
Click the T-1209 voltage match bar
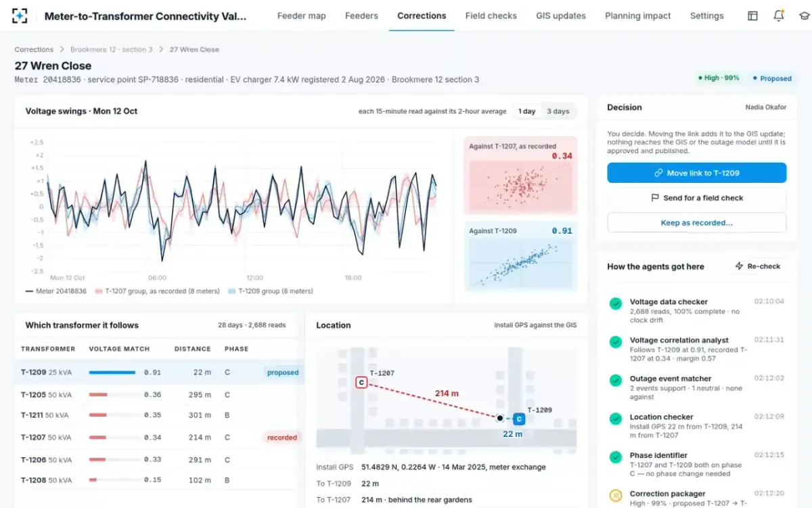pos(112,373)
